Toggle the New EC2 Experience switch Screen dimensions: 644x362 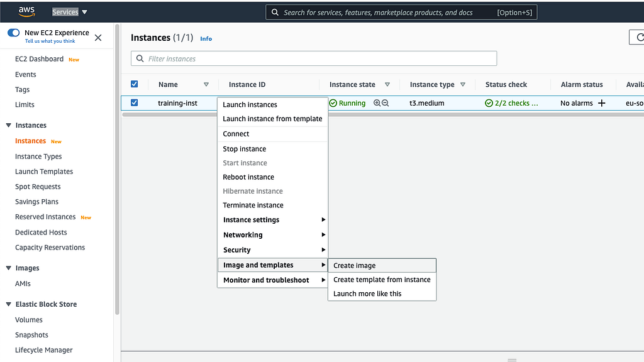pos(14,33)
